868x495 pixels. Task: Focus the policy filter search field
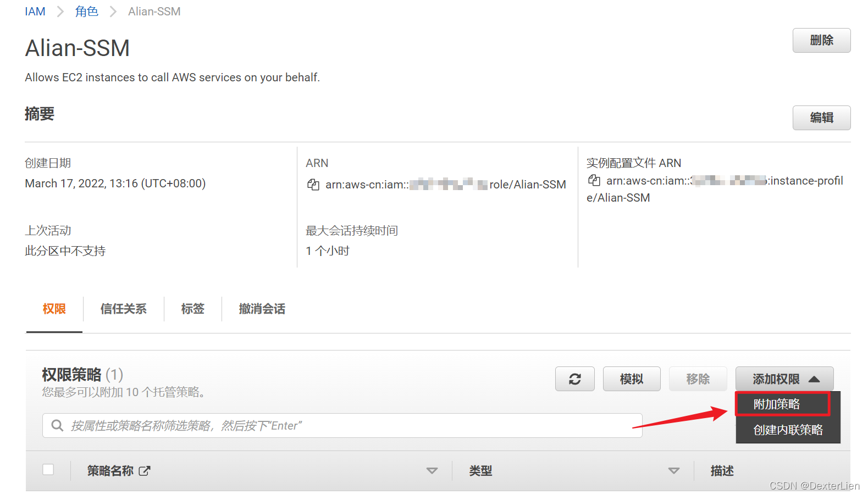pos(342,425)
